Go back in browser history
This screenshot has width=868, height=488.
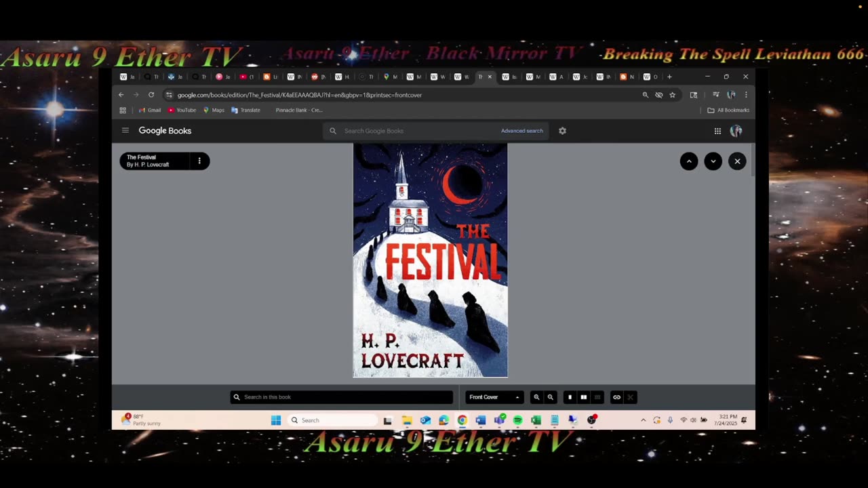(x=121, y=95)
